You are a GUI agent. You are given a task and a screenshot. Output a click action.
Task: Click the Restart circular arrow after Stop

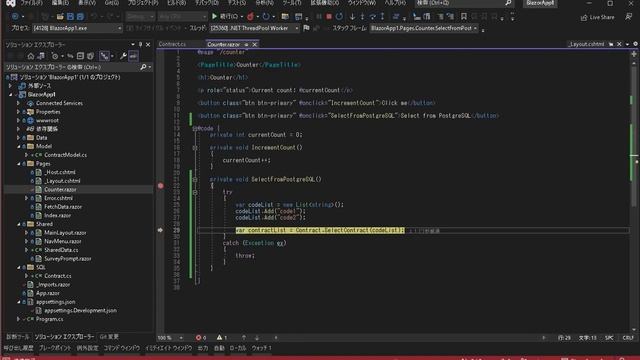[x=339, y=16]
